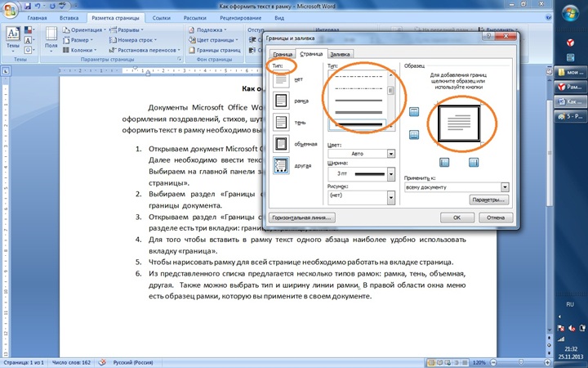Open the Поля (Margins) button
Screen dimensions: 588x368
[51, 40]
